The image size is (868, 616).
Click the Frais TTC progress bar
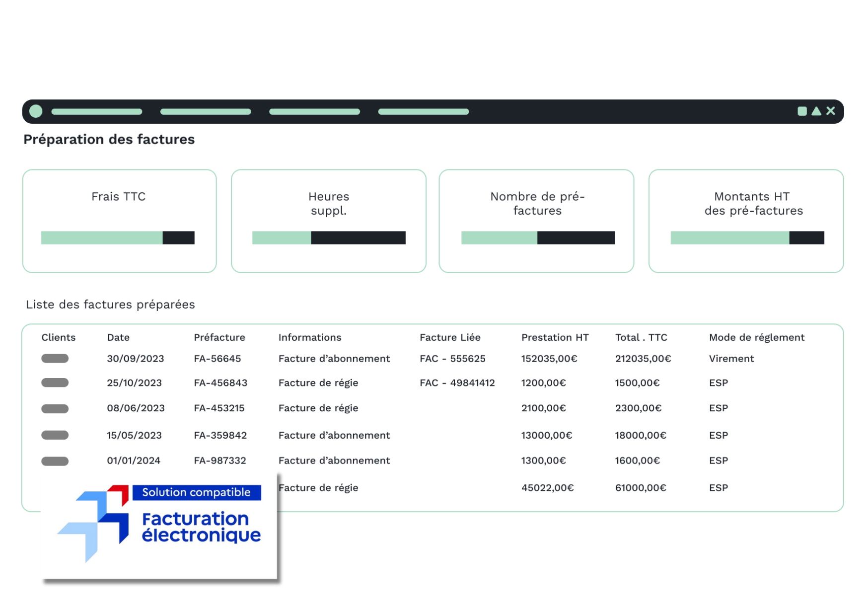pos(118,238)
